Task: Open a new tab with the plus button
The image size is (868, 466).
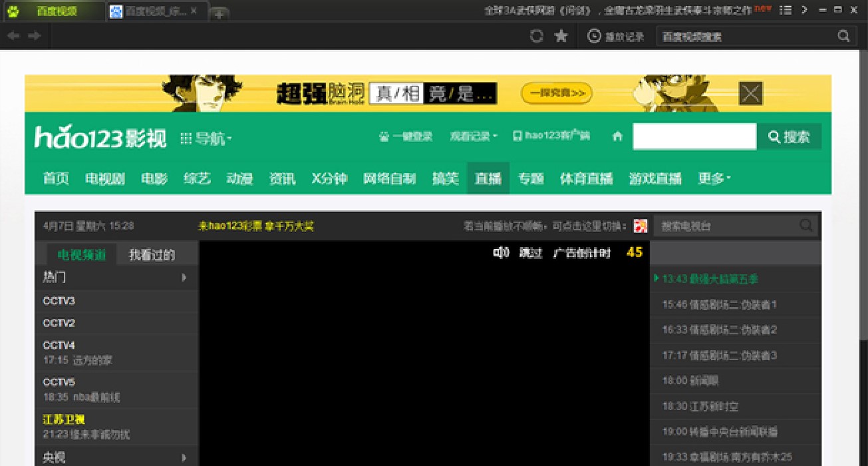Action: pos(220,12)
